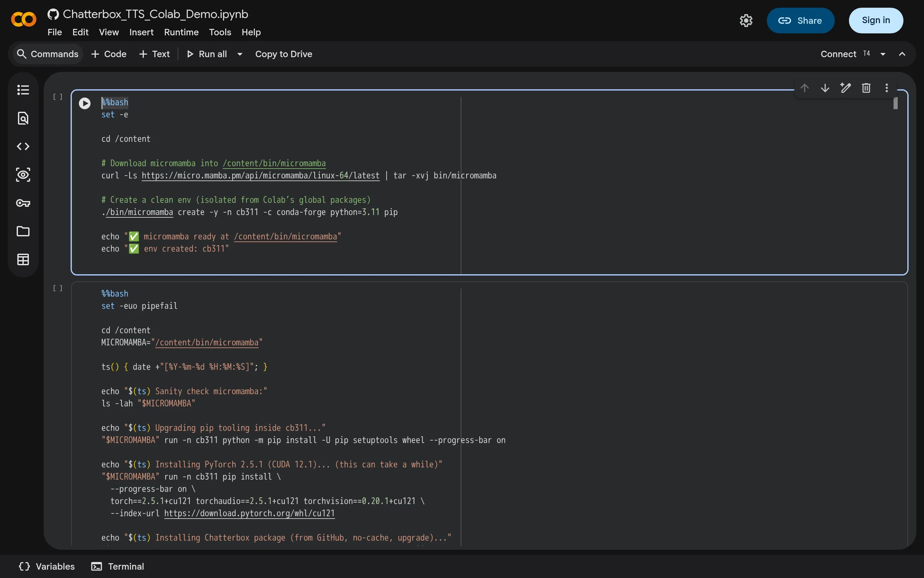Viewport: 924px width, 578px height.
Task: Click the AI edit pencil icon
Action: (x=845, y=88)
